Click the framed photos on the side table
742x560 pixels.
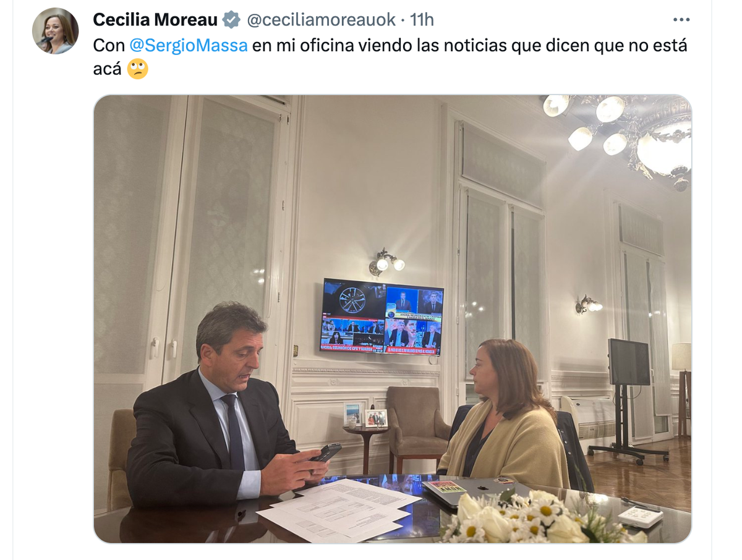365,415
